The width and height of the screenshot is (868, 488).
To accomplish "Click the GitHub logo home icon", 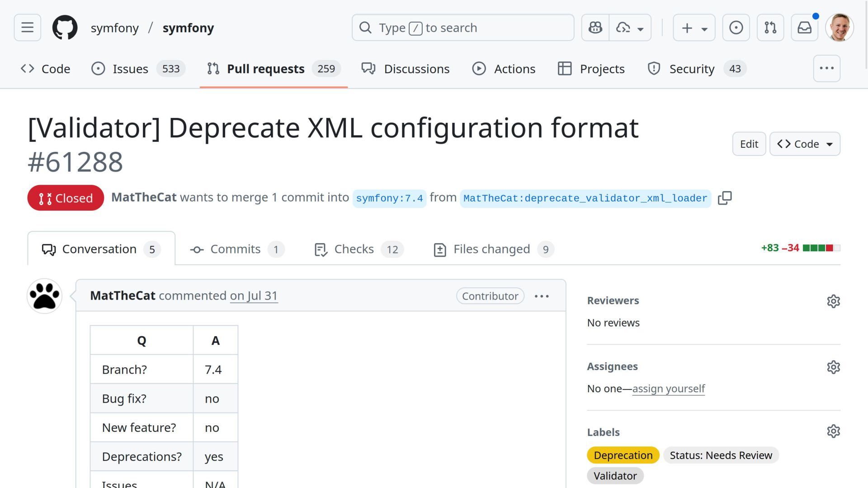I will coord(65,28).
